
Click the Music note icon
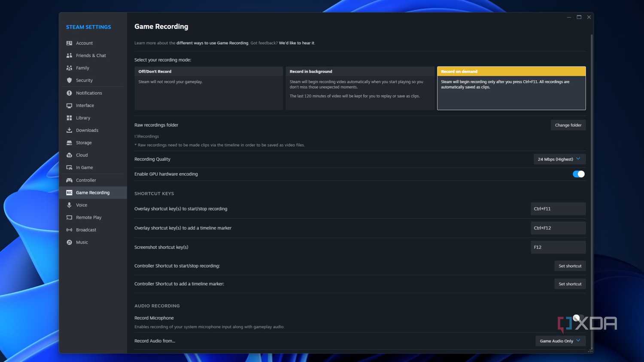(x=69, y=242)
